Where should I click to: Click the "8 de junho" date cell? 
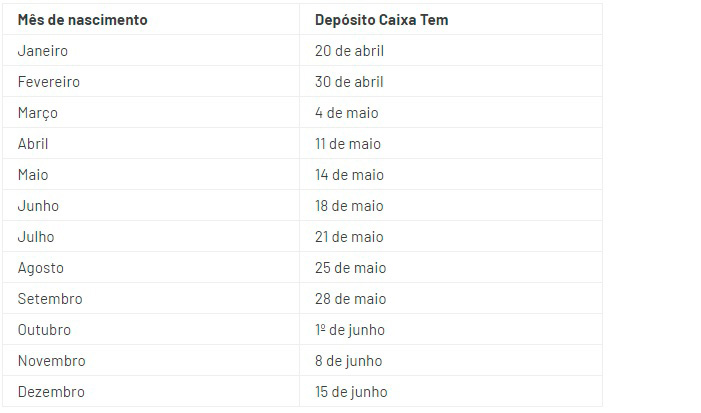click(451, 360)
